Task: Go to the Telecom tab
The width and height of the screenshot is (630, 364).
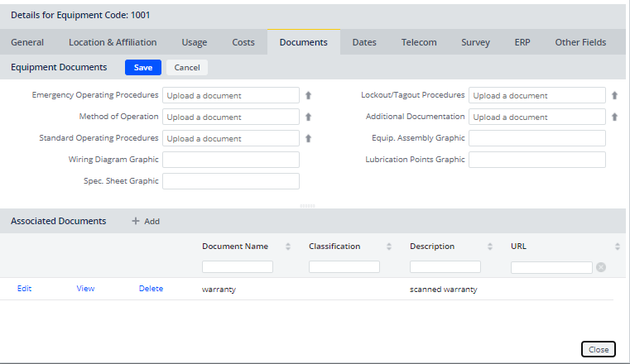Action: (x=419, y=42)
